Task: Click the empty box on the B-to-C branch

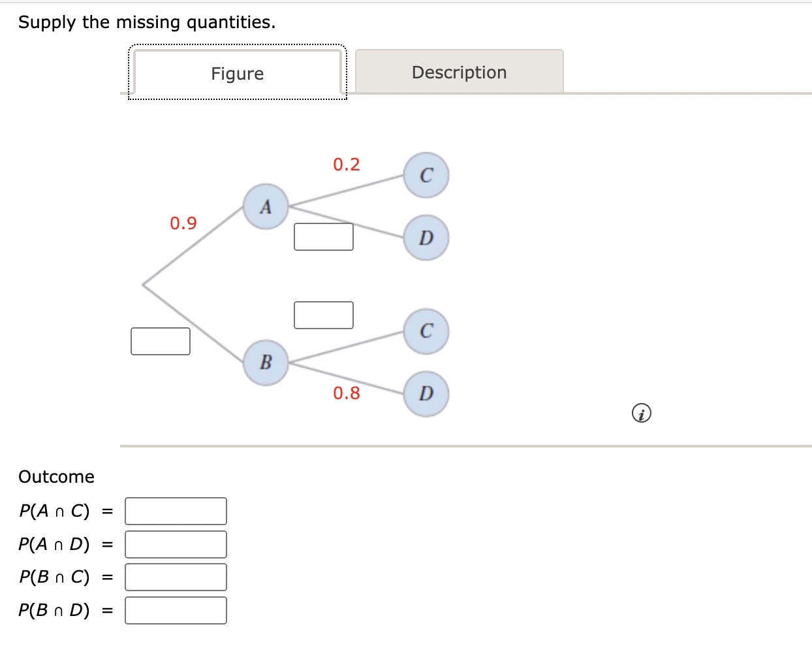Action: (324, 315)
